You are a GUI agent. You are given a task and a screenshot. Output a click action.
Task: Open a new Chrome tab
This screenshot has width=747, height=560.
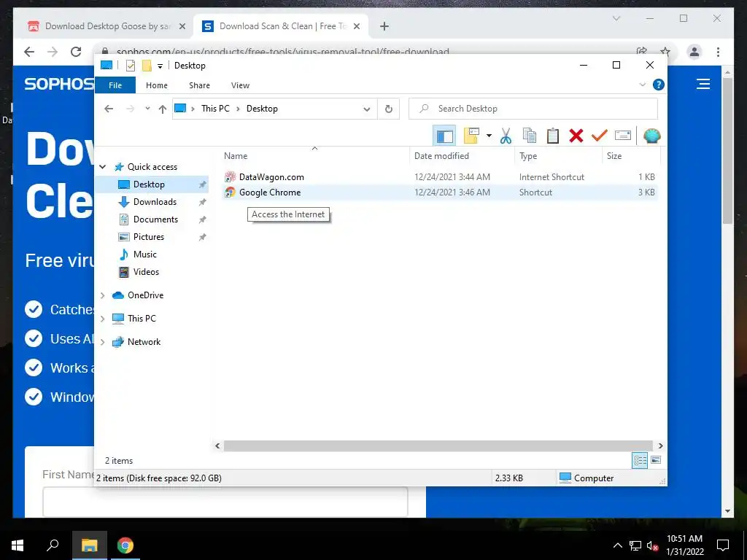(384, 27)
